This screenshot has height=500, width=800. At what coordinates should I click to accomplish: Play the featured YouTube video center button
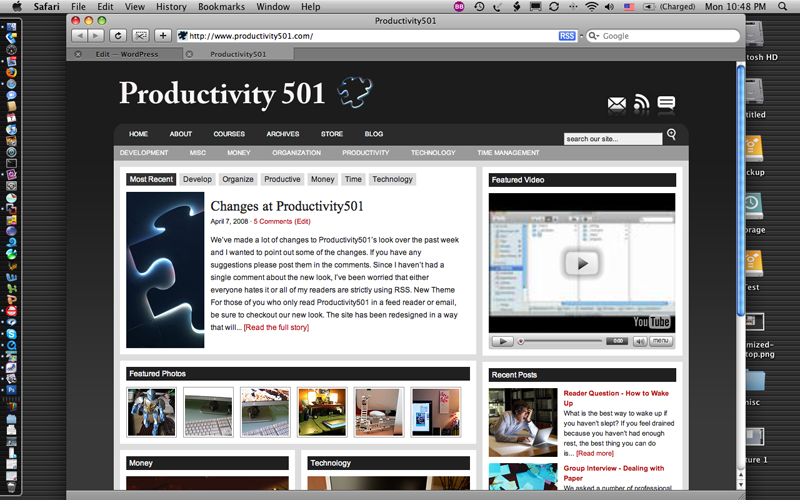pos(581,263)
